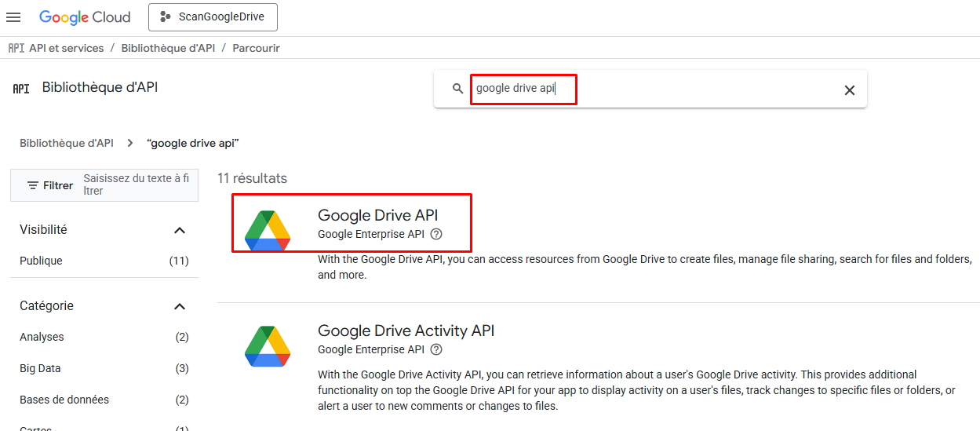
Task: Click the API icon in the breadcrumb
Action: 16,48
